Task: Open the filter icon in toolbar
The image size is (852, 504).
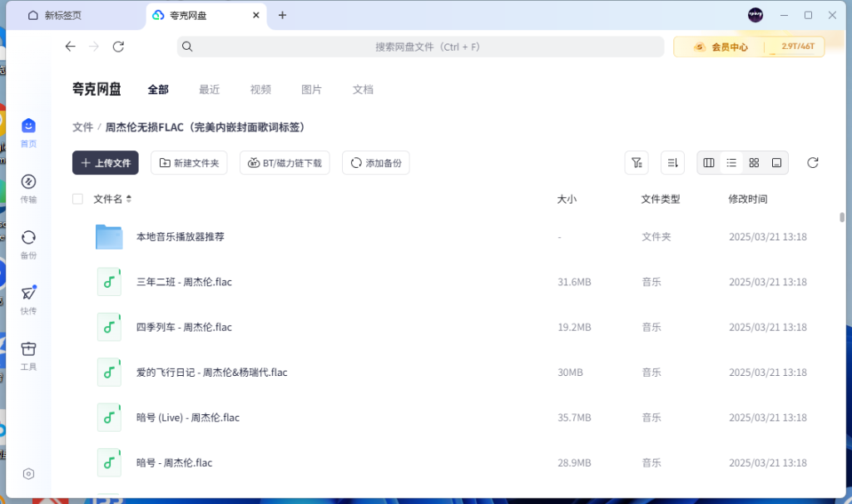Action: [637, 163]
